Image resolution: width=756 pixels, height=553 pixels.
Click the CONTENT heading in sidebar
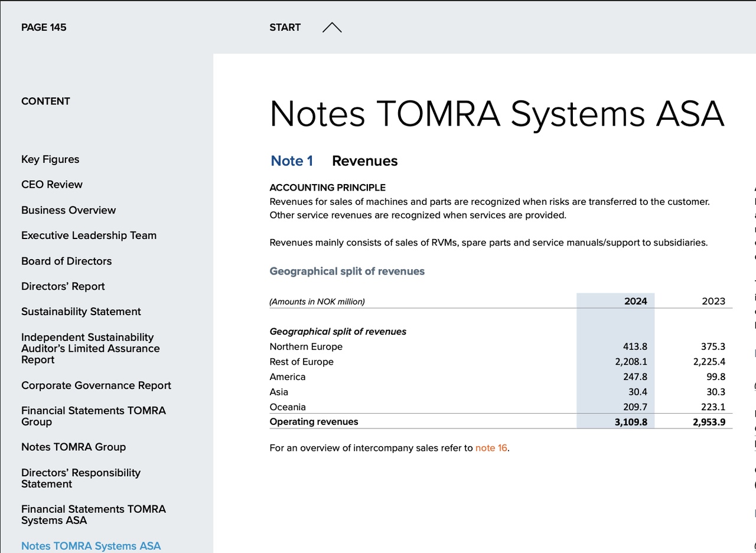[x=45, y=101]
